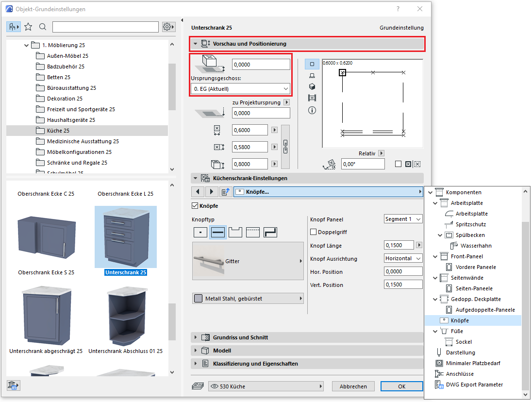Go to next settings page arrow
This screenshot has width=532, height=402.
click(212, 192)
